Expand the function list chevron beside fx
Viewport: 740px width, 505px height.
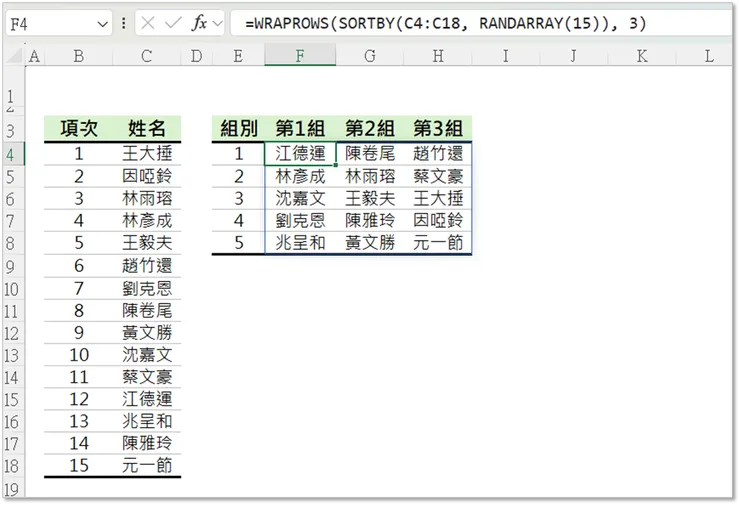(x=218, y=23)
